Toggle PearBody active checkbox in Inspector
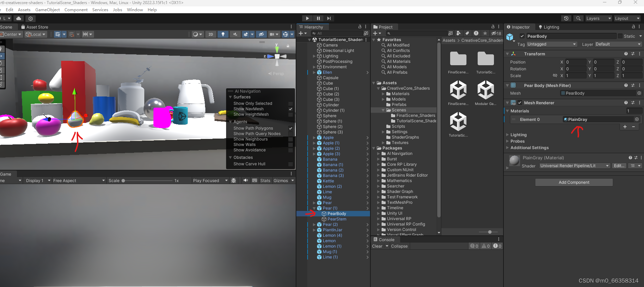Viewport: 644px width, 287px height. [522, 36]
